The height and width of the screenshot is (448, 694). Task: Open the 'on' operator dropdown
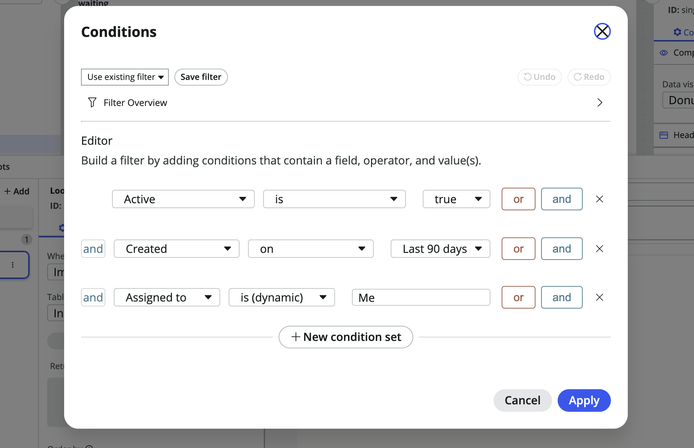point(311,249)
